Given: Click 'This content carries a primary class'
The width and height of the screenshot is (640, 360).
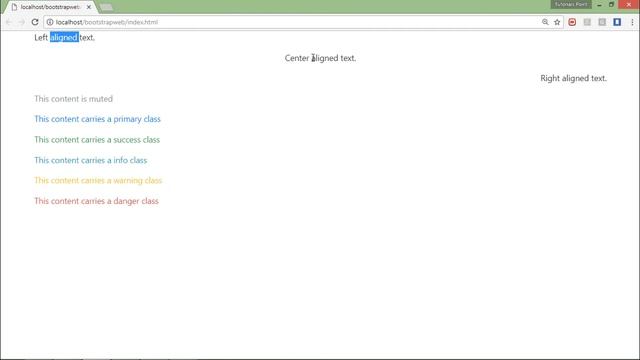Looking at the screenshot, I should click(98, 119).
